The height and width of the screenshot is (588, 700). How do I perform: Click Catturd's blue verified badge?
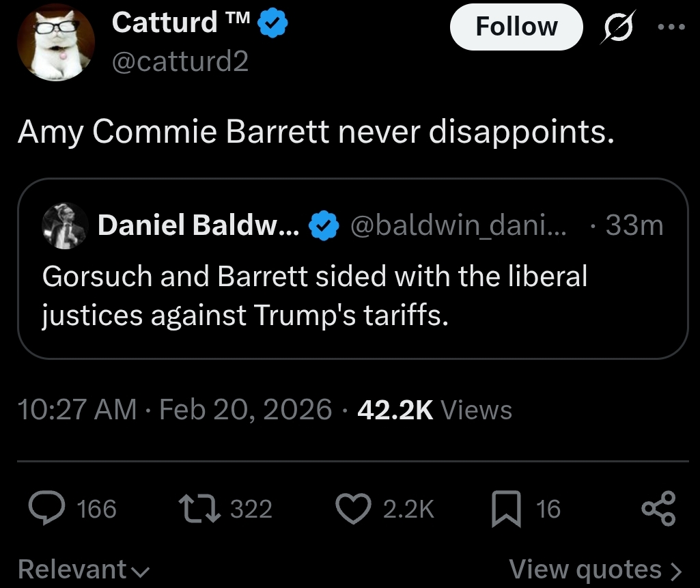[274, 24]
